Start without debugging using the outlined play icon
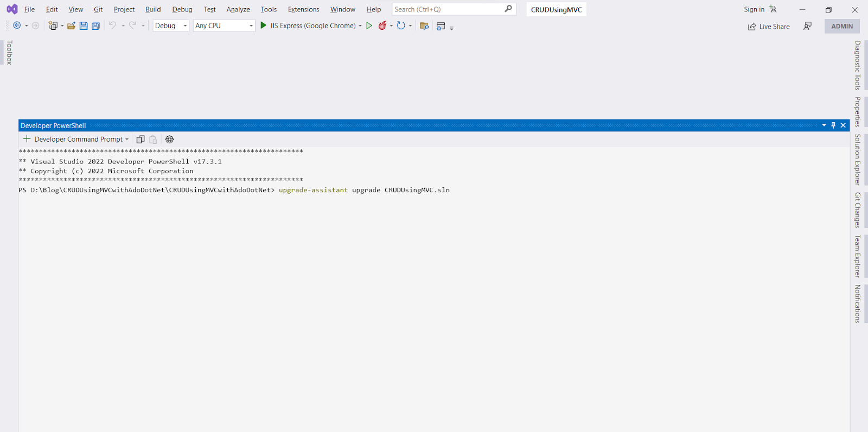Image resolution: width=868 pixels, height=432 pixels. tap(369, 26)
